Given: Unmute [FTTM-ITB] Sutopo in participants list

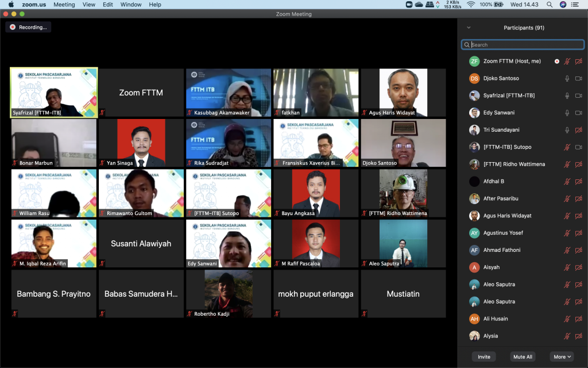Looking at the screenshot, I should click(x=567, y=147).
